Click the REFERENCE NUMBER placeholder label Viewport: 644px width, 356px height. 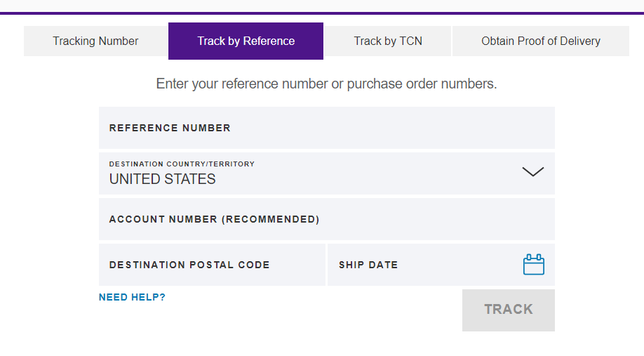pos(170,128)
